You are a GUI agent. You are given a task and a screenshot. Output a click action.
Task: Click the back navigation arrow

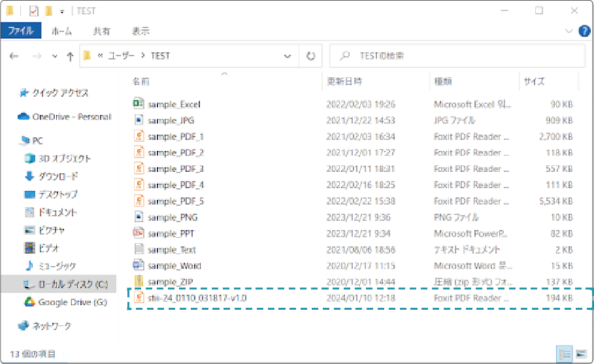click(14, 56)
